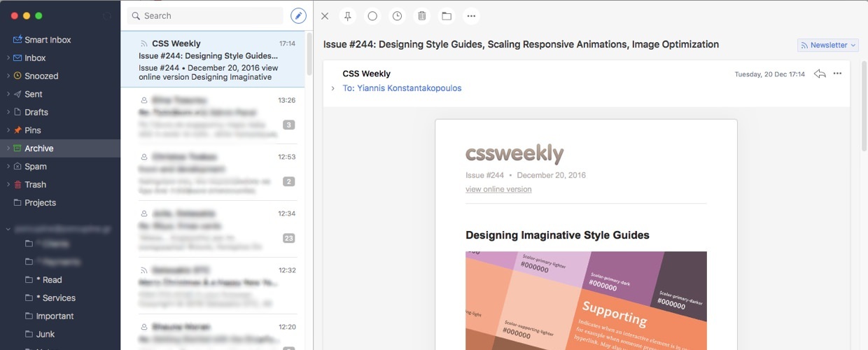
Task: Close the open message with the X icon
Action: pyautogui.click(x=325, y=15)
